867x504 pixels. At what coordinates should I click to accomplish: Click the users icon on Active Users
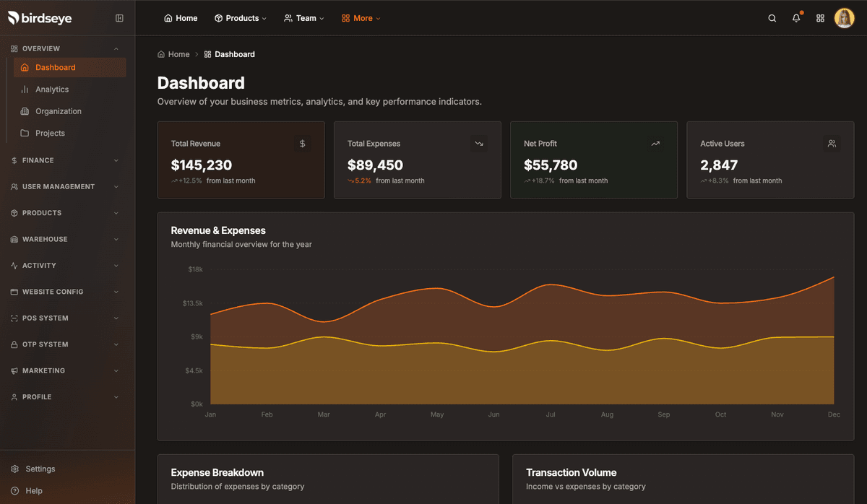point(832,144)
